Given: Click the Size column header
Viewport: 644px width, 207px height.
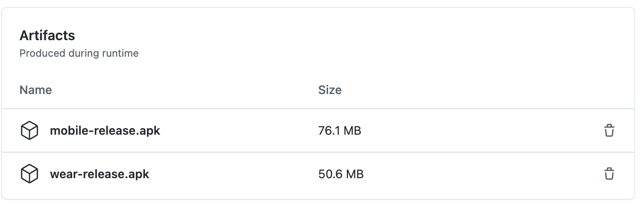Looking at the screenshot, I should tap(330, 90).
